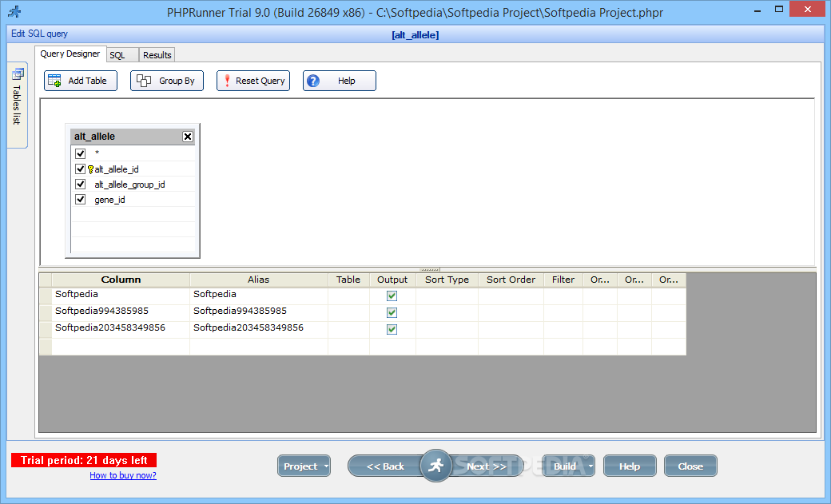Proceed with the Next >> button

tap(487, 466)
